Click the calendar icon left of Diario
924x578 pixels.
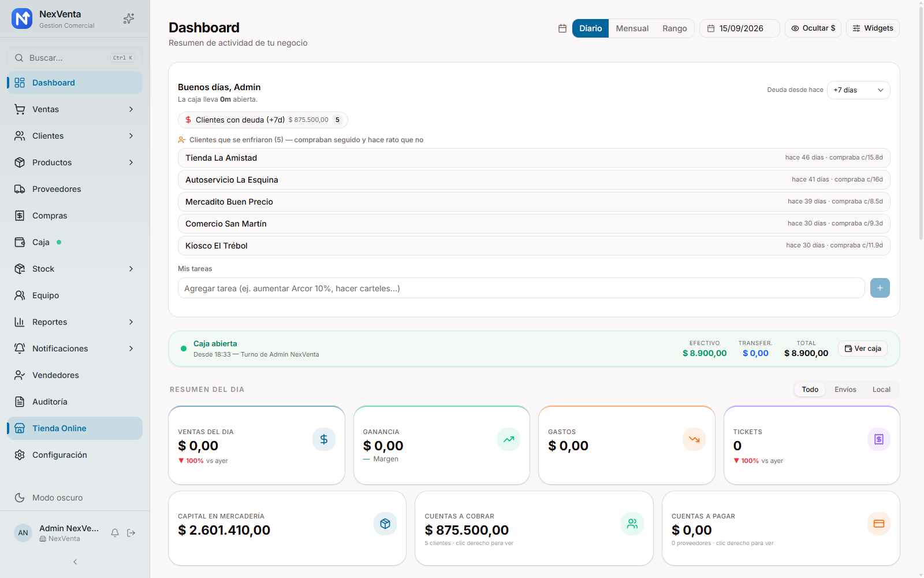(562, 28)
